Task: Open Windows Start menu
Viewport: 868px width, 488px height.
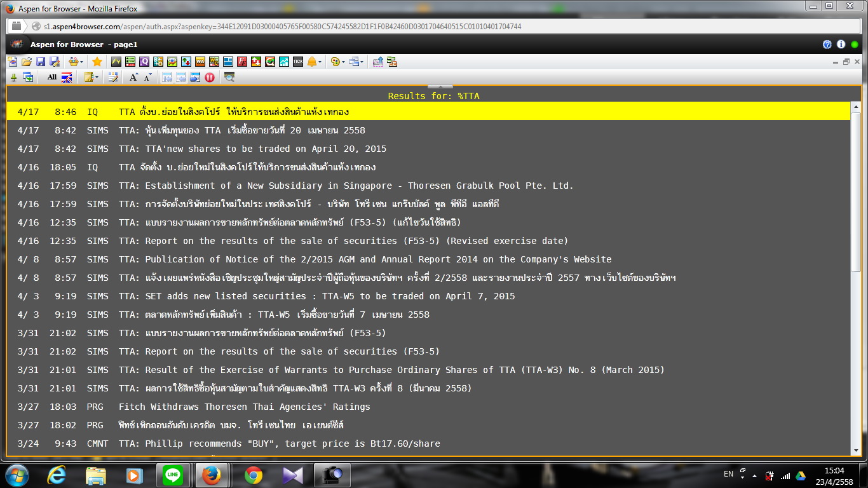Action: click(17, 475)
